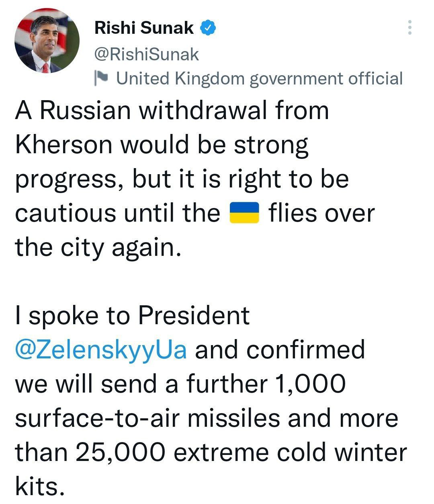434x504 pixels.
Task: Click the Ukrainian flag emoji in the tweet
Action: point(244,213)
